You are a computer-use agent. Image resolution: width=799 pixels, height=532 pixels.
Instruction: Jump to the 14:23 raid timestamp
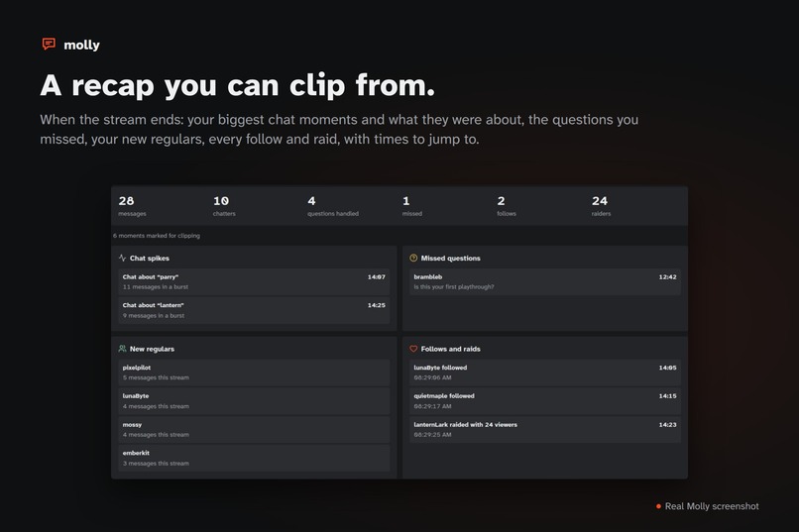pyautogui.click(x=667, y=425)
